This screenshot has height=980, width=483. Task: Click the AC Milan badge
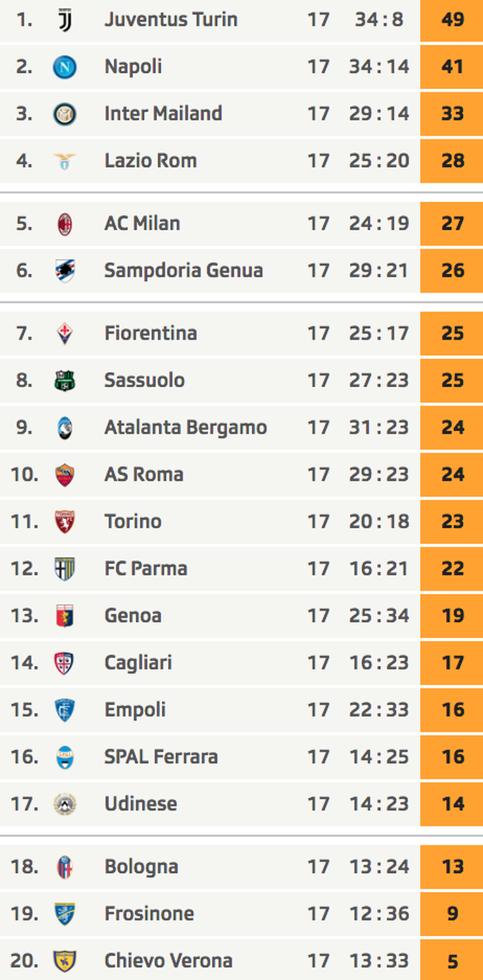coord(65,223)
